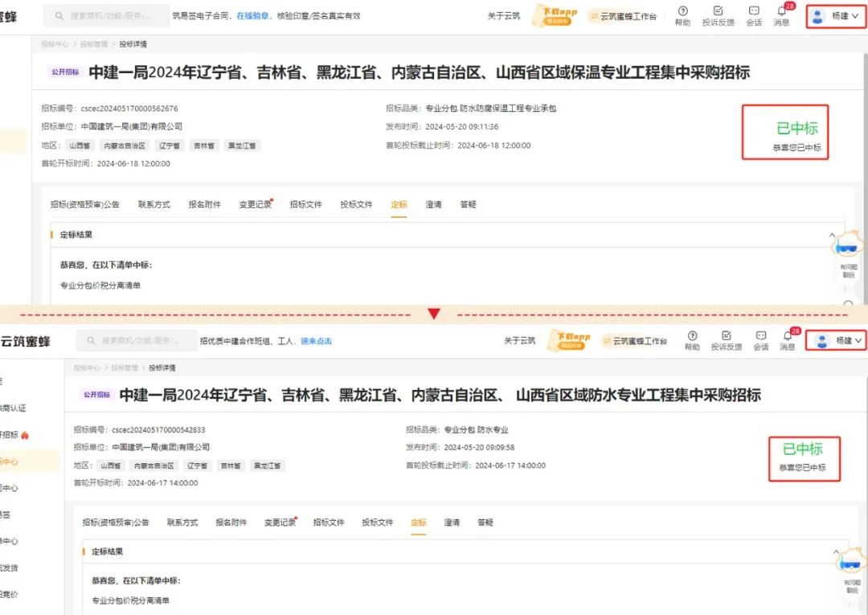Screen dimensions: 868x615
Task: Focus the search box on the 防水 tender page
Action: (x=137, y=341)
